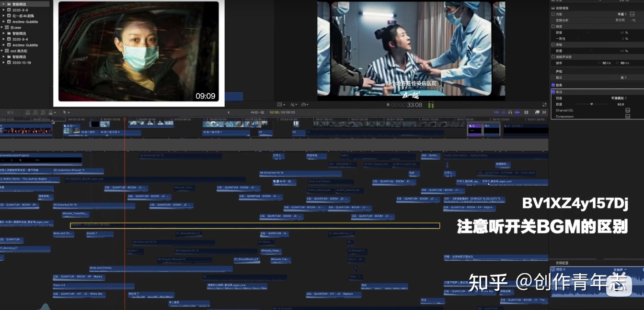644x310 pixels.
Task: Click the connect clip to primary storyline icon
Action: pyautogui.click(x=28, y=112)
